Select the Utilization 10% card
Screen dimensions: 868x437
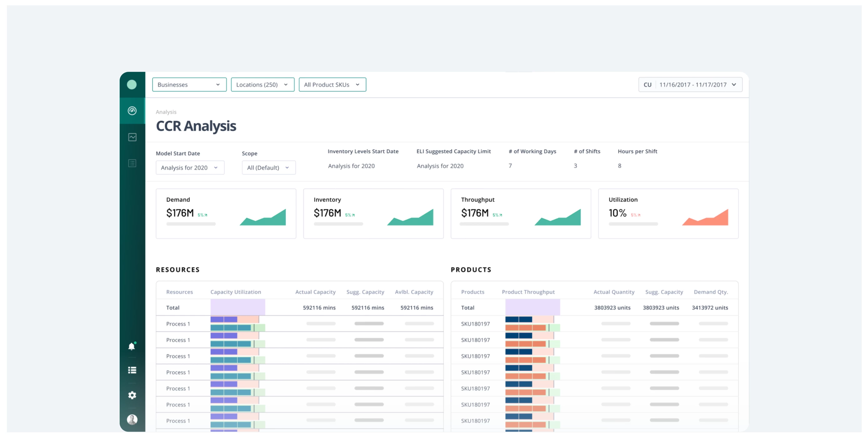pos(668,214)
